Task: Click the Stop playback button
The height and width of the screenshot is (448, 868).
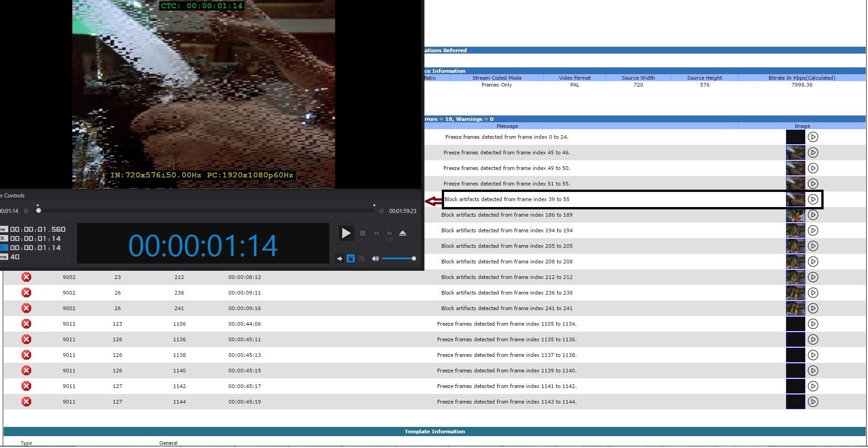Action: coord(363,234)
